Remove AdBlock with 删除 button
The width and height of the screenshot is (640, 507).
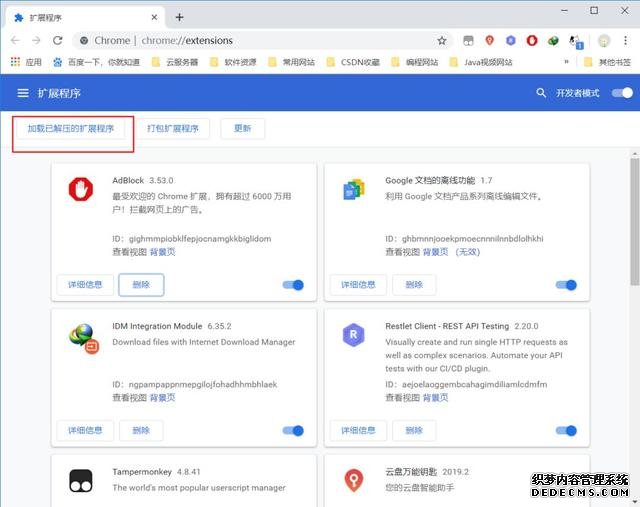click(141, 285)
